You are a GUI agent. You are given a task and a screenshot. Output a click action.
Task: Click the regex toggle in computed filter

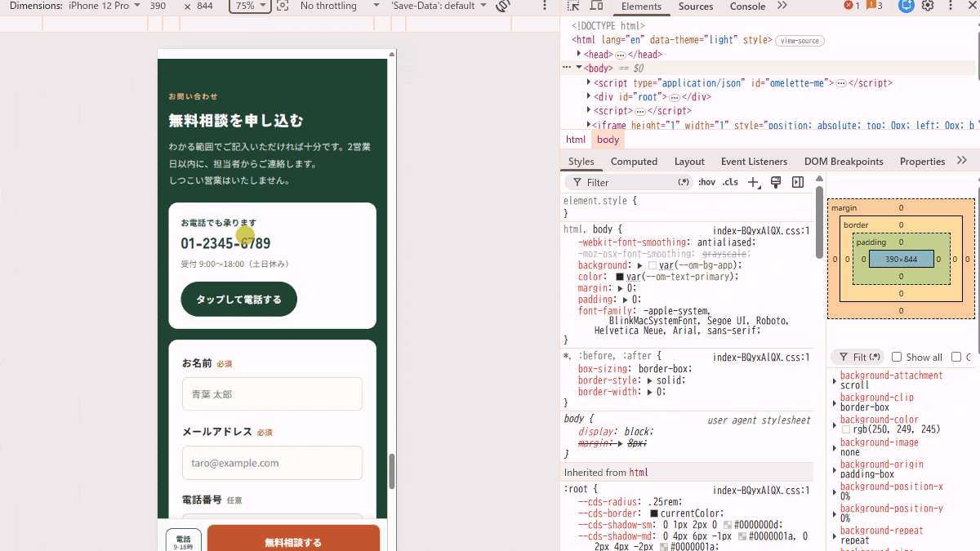[876, 358]
